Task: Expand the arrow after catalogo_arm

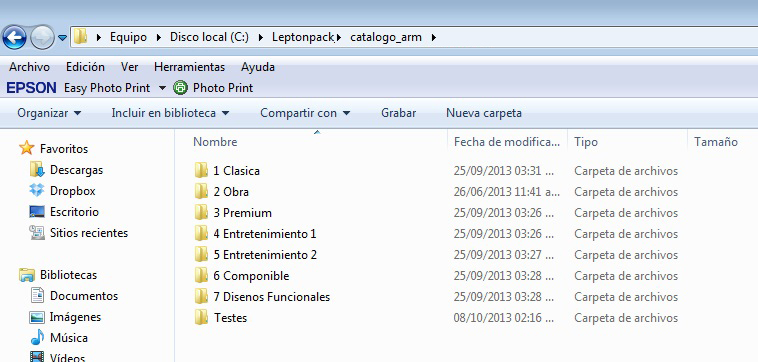Action: (434, 37)
